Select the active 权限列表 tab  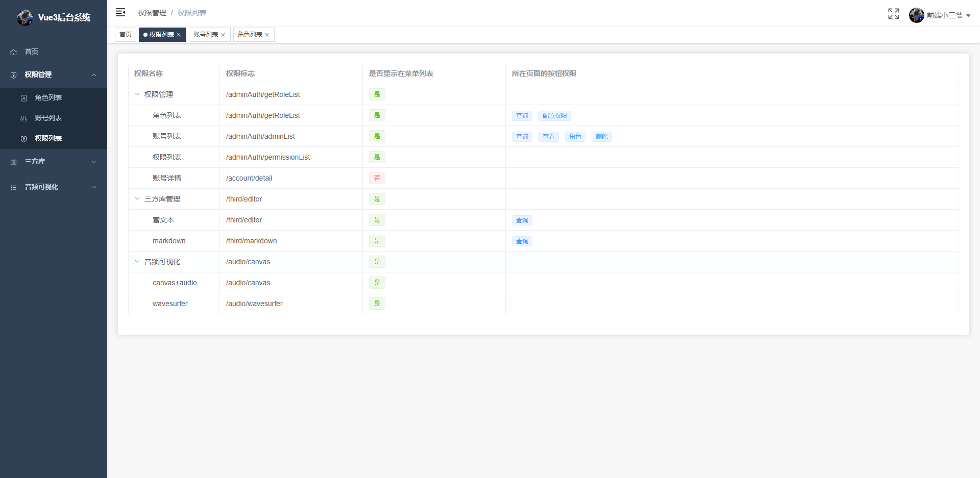point(162,35)
